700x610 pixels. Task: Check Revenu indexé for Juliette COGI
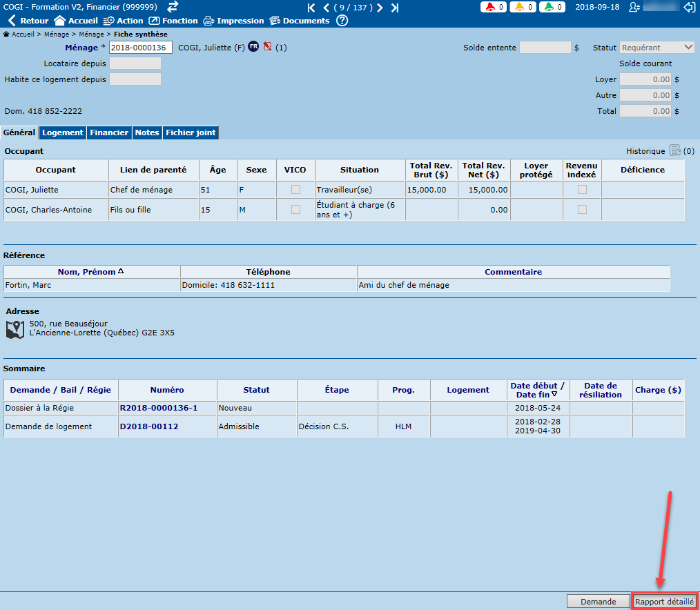coord(582,189)
